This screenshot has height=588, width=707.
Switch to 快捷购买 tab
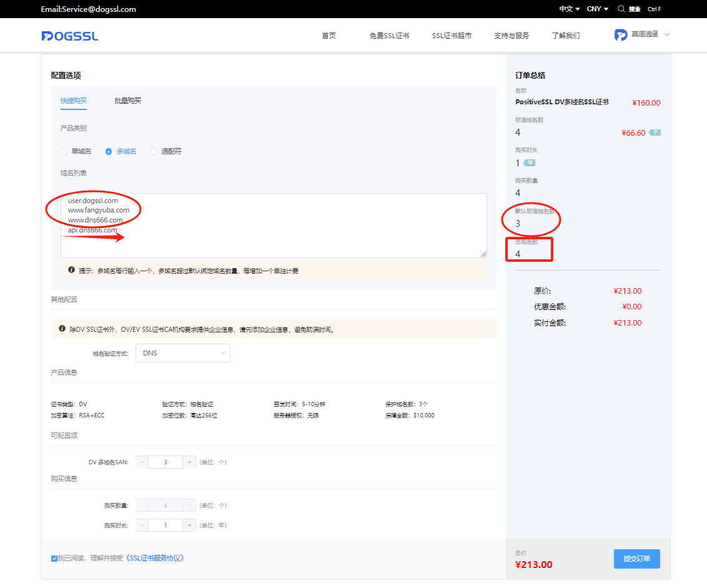coord(74,101)
